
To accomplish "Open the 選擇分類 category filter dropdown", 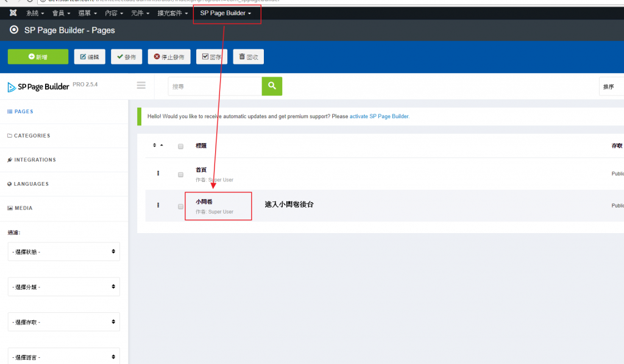I will 63,287.
